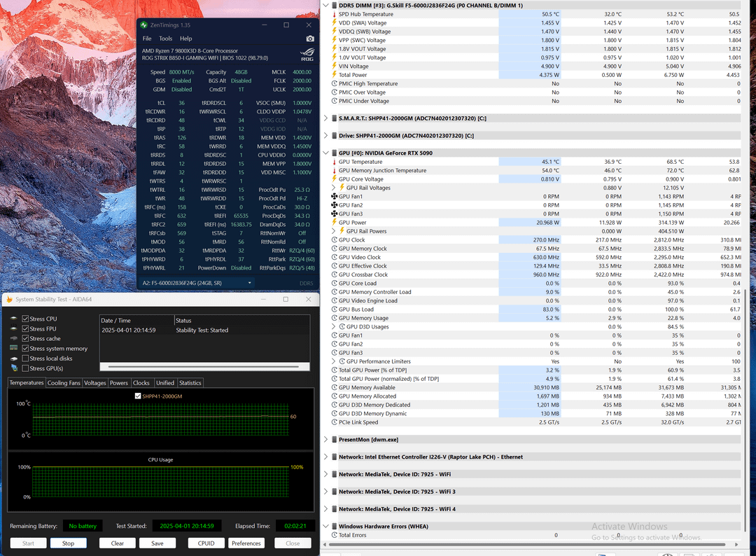Click thermometer icon beside GPU Memory Junction Temperature
The height and width of the screenshot is (556, 756).
point(334,171)
